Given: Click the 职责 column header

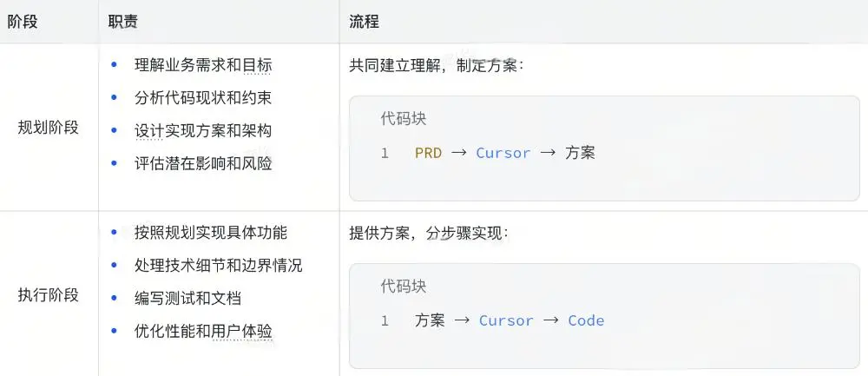Looking at the screenshot, I should coord(123,22).
